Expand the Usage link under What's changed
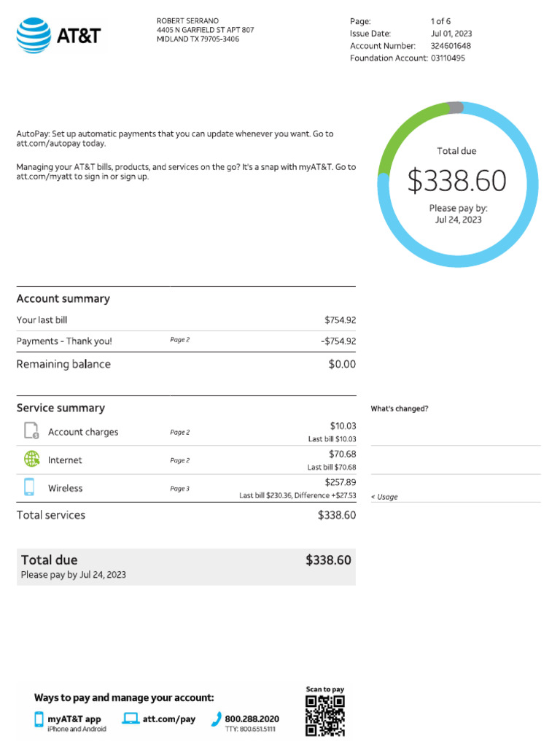Viewport: 560px width, 747px height. [x=384, y=497]
